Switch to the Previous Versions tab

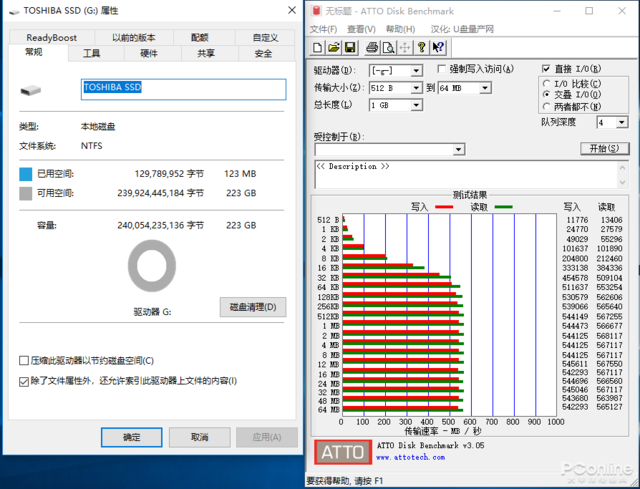[134, 38]
